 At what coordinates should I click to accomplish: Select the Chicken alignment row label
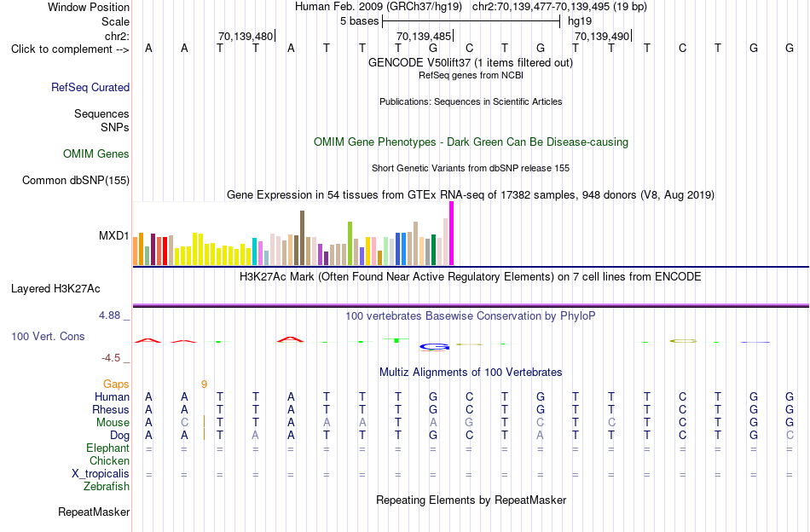[109, 460]
